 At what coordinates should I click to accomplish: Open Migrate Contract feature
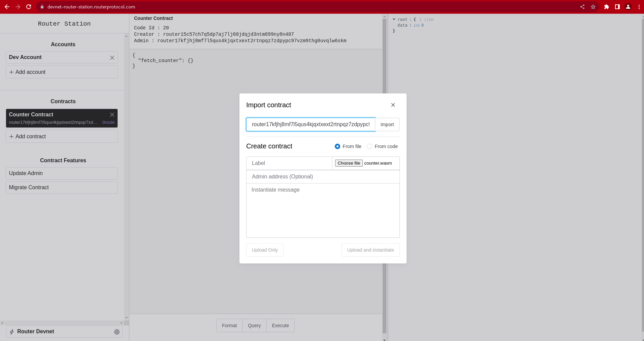[x=62, y=188]
